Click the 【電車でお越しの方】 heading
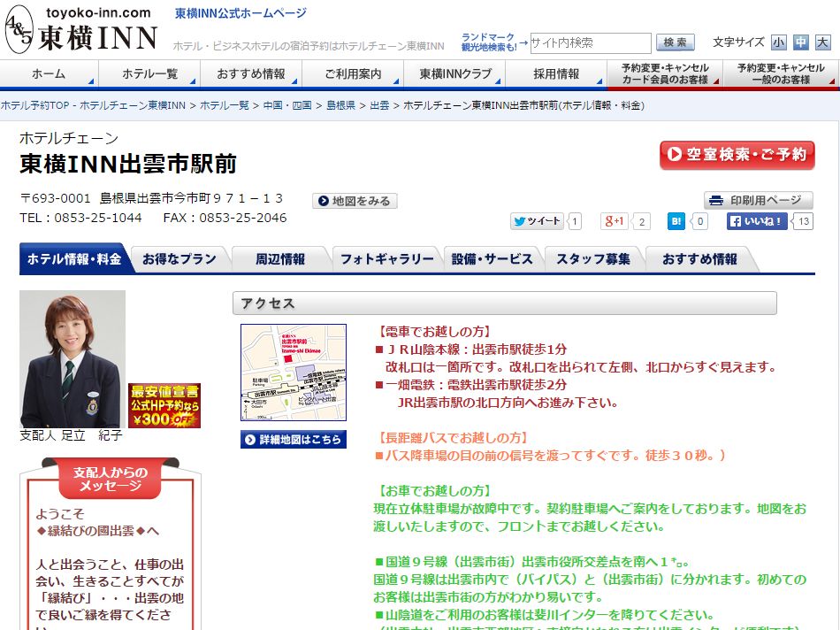This screenshot has height=630, width=840. coord(434,332)
